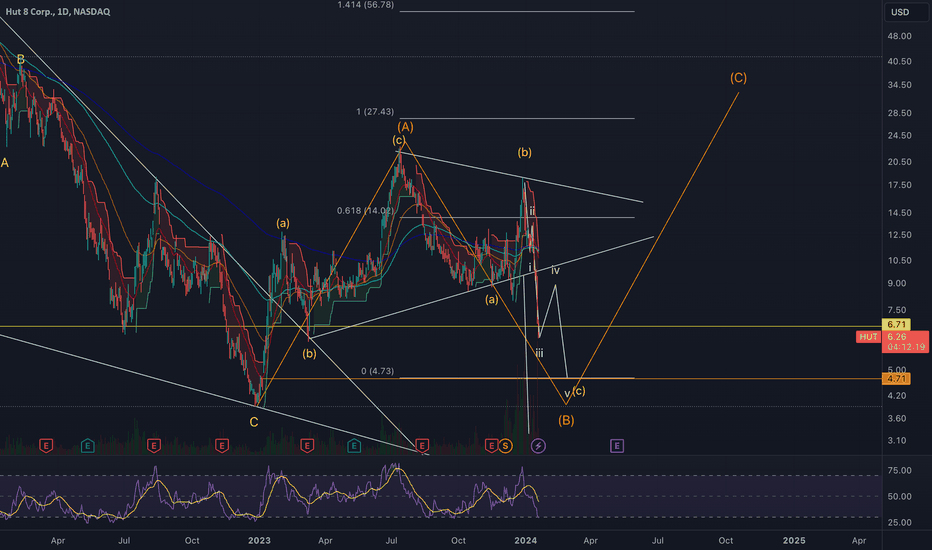This screenshot has width=932, height=550.
Task: Click the 25.00 RSI scale value
Action: click(899, 523)
